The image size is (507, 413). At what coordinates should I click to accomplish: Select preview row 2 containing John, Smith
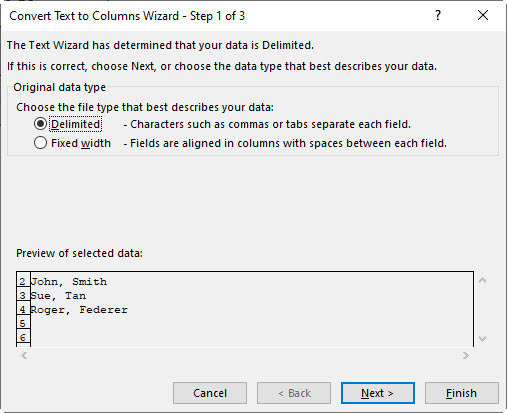[x=69, y=282]
